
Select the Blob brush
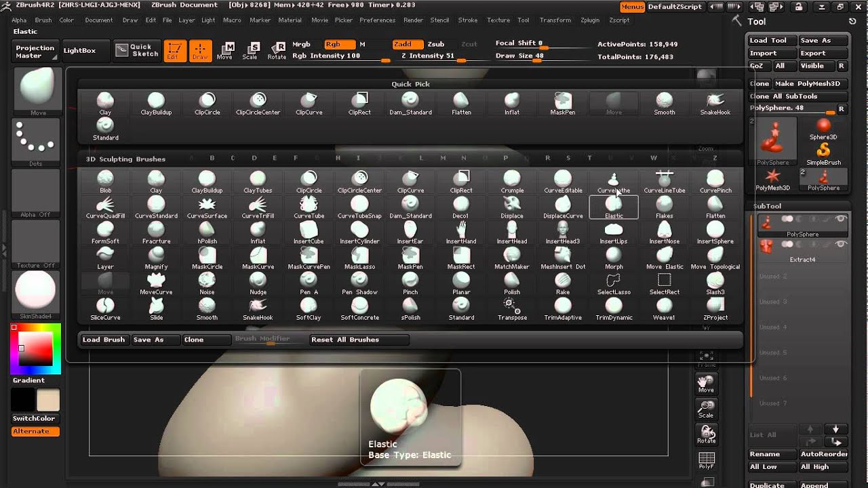tap(105, 182)
